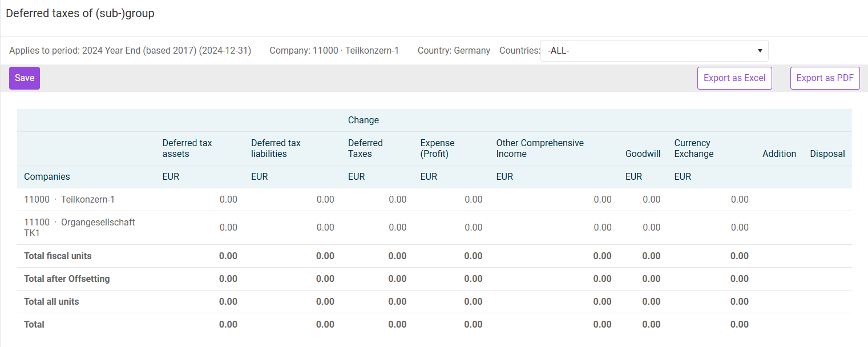This screenshot has width=868, height=347.
Task: Click the Deferred taxes of (sub-)group heading
Action: 80,14
